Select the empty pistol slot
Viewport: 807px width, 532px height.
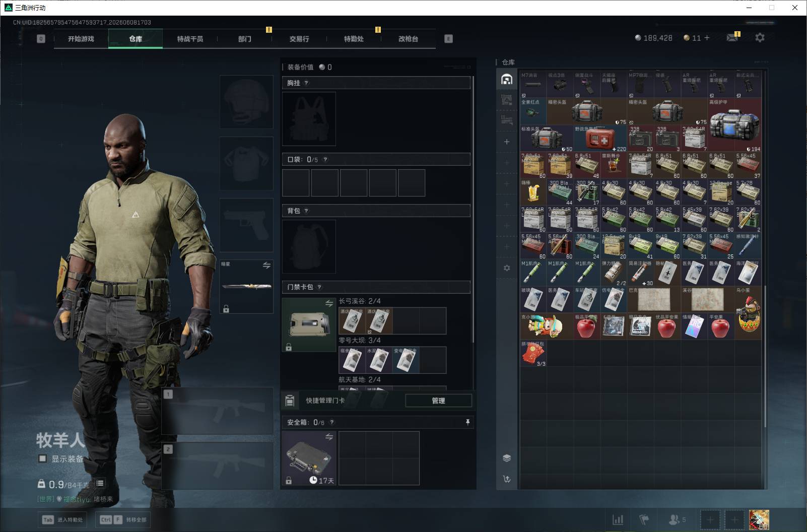[246, 225]
